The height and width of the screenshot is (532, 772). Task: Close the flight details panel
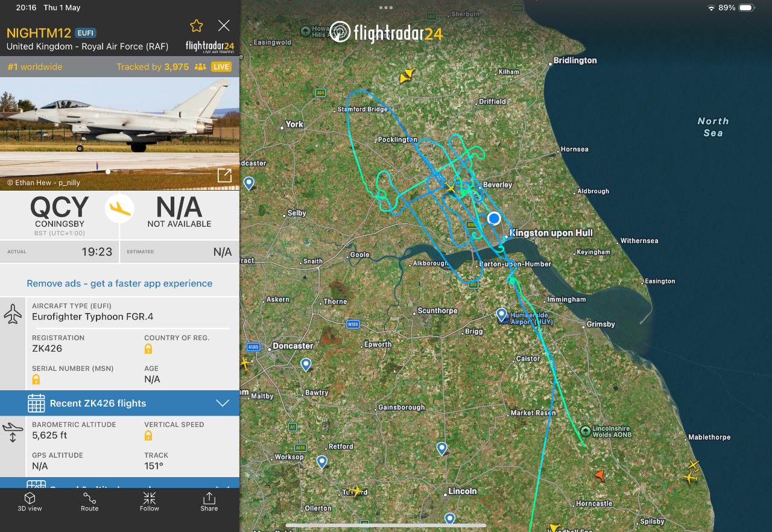[224, 25]
